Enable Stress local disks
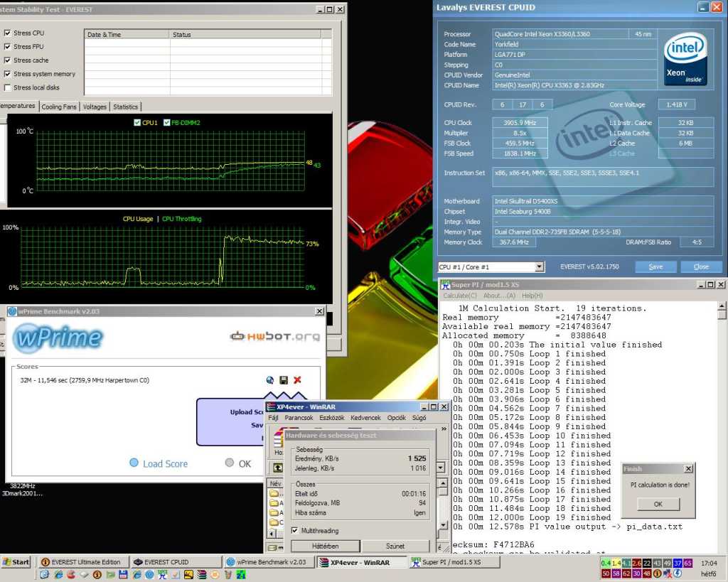 [7, 87]
